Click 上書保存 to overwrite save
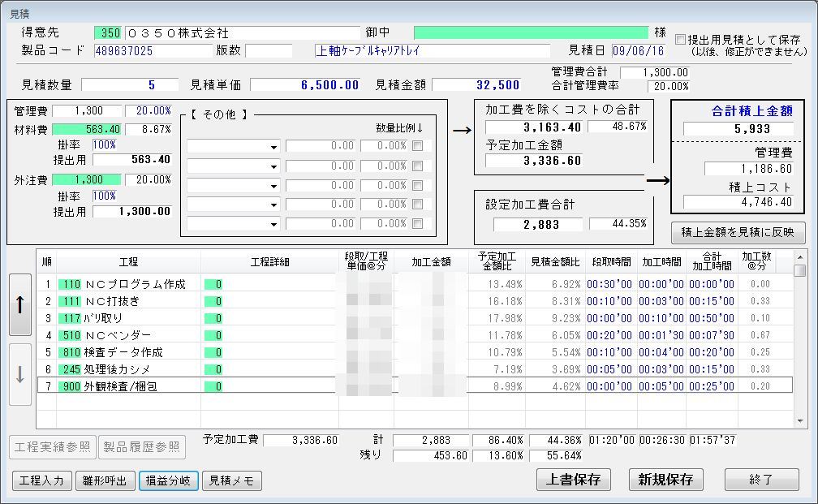 (x=574, y=480)
